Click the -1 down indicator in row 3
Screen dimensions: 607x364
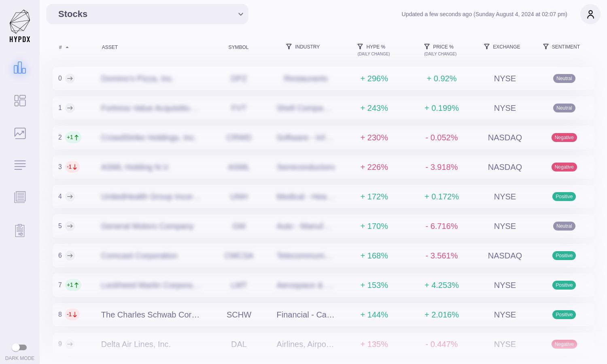(72, 167)
